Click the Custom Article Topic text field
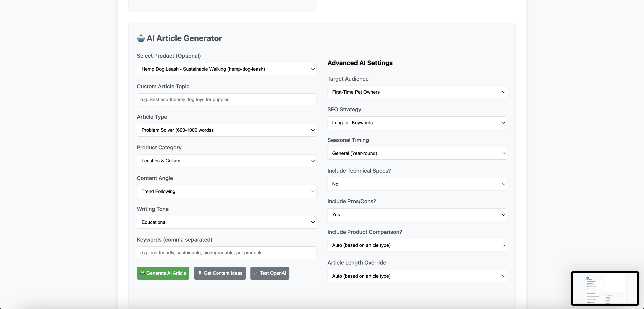644x309 pixels. click(226, 99)
